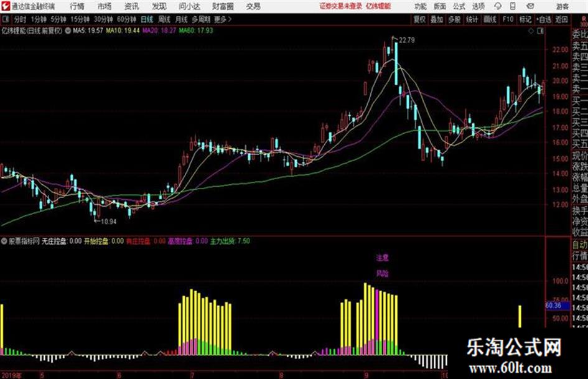The width and height of the screenshot is (588, 379).
Task: Click the 画线 drawing button
Action: (490, 19)
